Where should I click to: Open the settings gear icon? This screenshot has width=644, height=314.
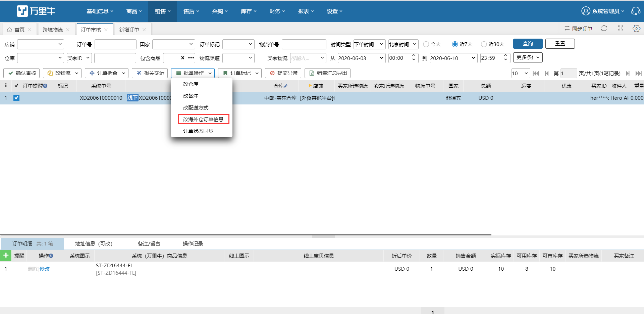(x=636, y=28)
